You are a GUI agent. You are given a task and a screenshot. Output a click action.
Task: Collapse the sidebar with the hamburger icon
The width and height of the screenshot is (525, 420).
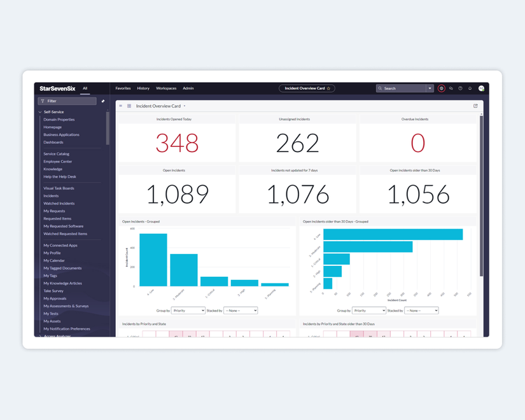coord(120,106)
